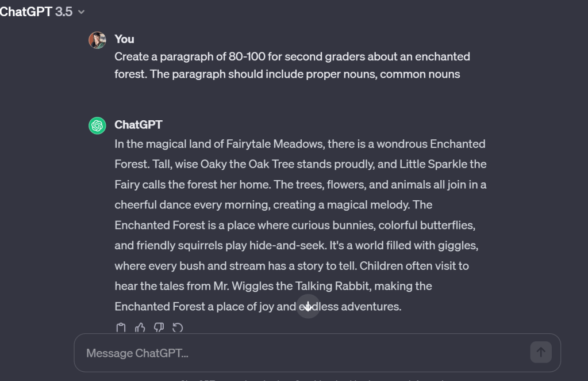Click the response line mentioning Mr. Wiggles
The height and width of the screenshot is (381, 588).
coord(273,286)
